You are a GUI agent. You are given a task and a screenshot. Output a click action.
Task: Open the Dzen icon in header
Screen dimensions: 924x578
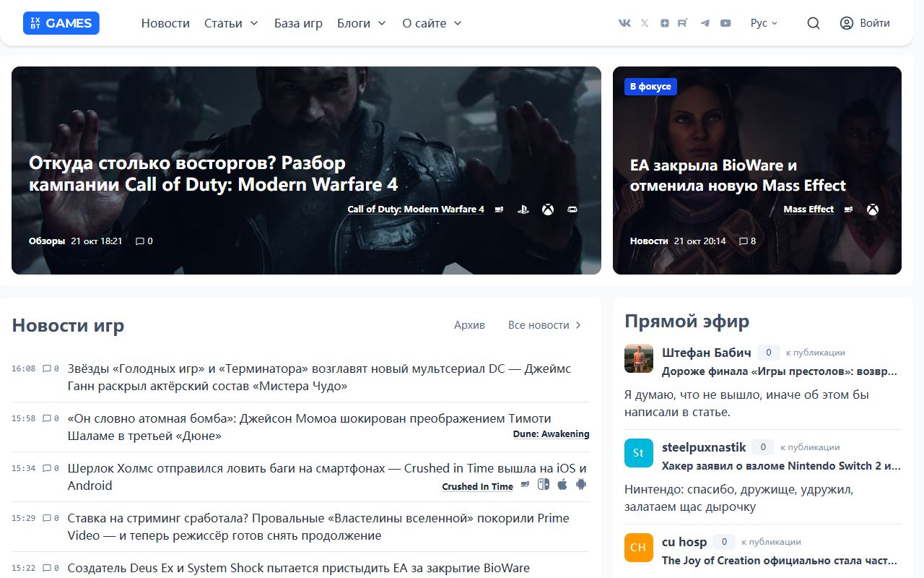point(664,23)
